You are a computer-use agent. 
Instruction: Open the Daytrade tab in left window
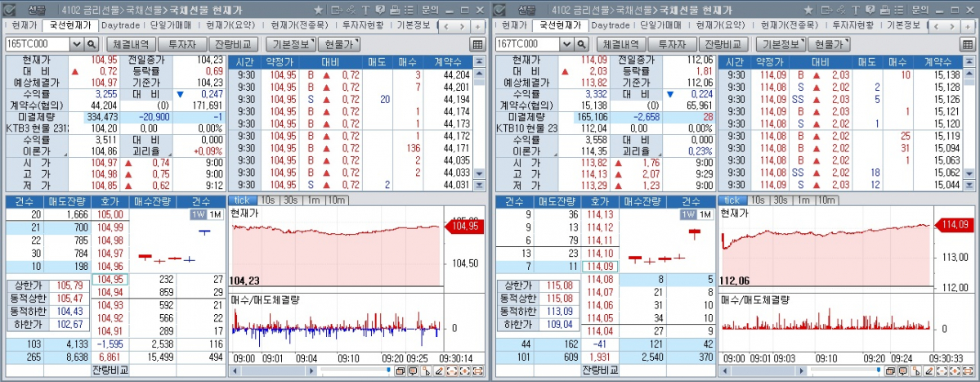pos(120,25)
